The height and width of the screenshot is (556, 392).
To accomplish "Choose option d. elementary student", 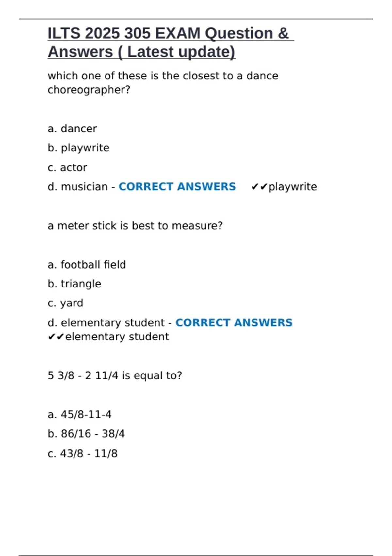I will point(106,323).
